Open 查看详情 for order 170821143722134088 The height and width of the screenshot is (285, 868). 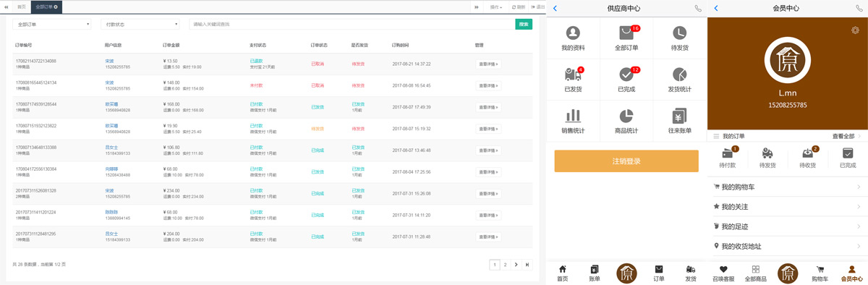[488, 64]
